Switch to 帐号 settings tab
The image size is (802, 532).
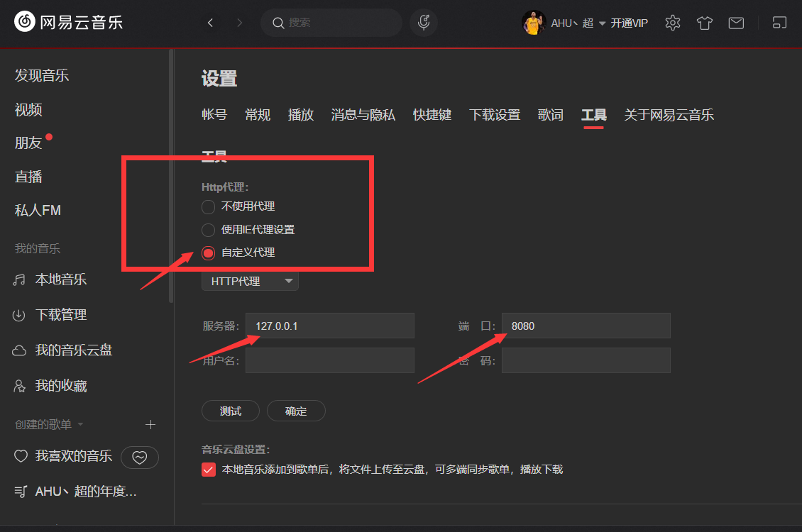click(214, 114)
